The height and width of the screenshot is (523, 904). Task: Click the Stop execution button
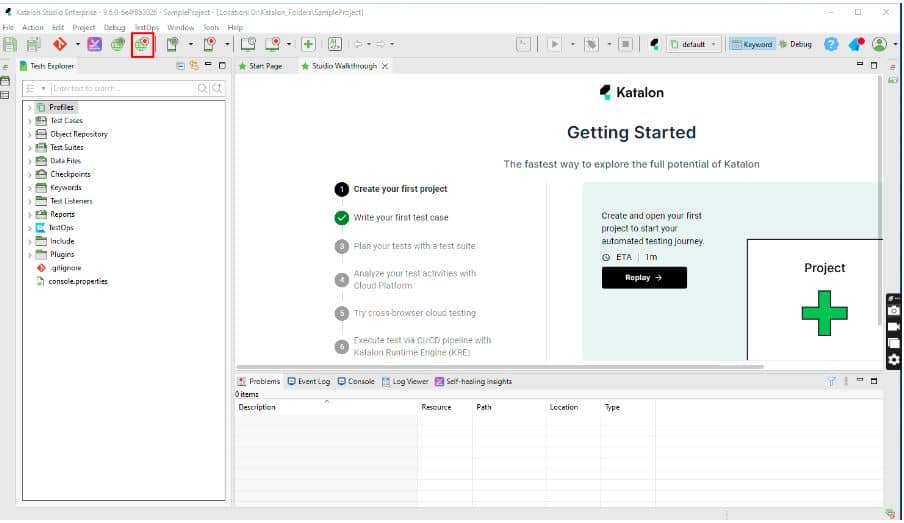pos(626,44)
